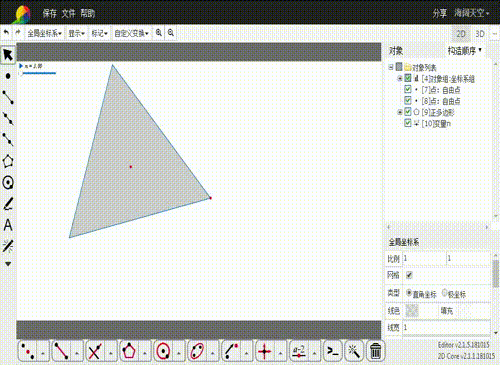The height and width of the screenshot is (365, 500).
Task: Choose the ellipse conic tool in bottom toolbar
Action: [197, 351]
